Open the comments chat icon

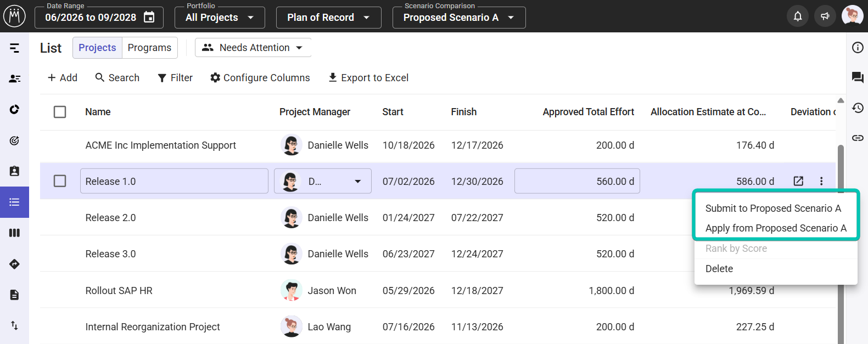tap(858, 78)
